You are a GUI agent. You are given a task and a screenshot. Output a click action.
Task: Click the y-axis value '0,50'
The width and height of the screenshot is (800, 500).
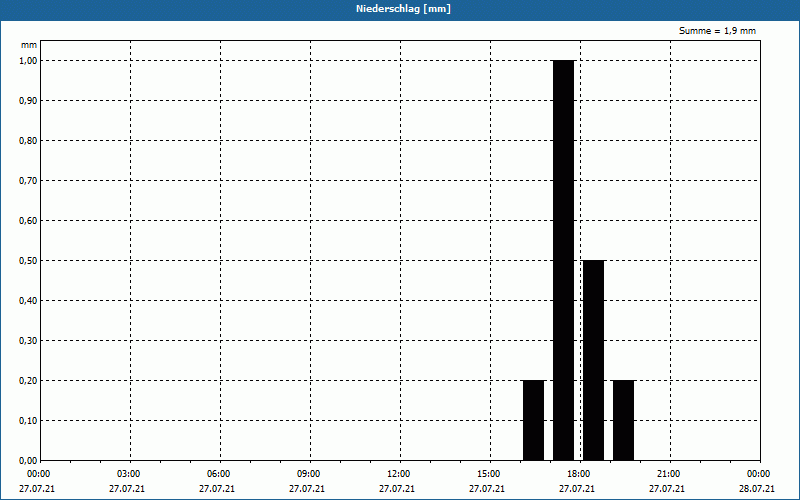[28, 261]
